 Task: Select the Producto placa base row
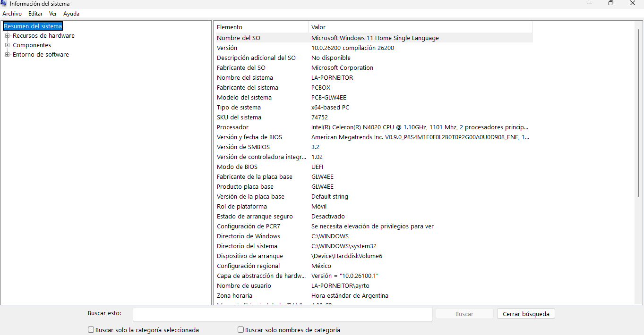tap(374, 187)
